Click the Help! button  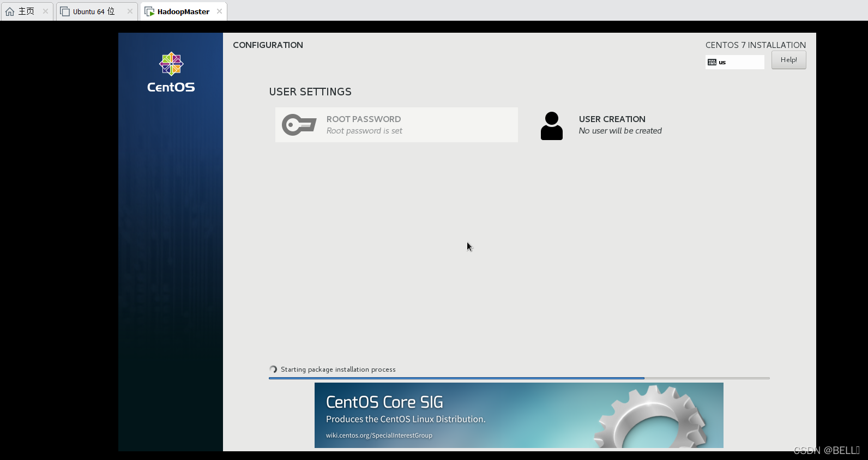pyautogui.click(x=788, y=60)
